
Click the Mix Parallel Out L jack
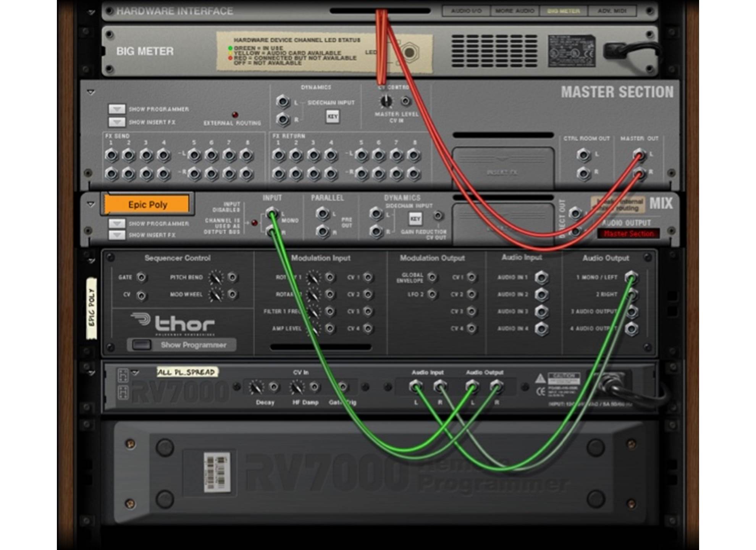[323, 214]
